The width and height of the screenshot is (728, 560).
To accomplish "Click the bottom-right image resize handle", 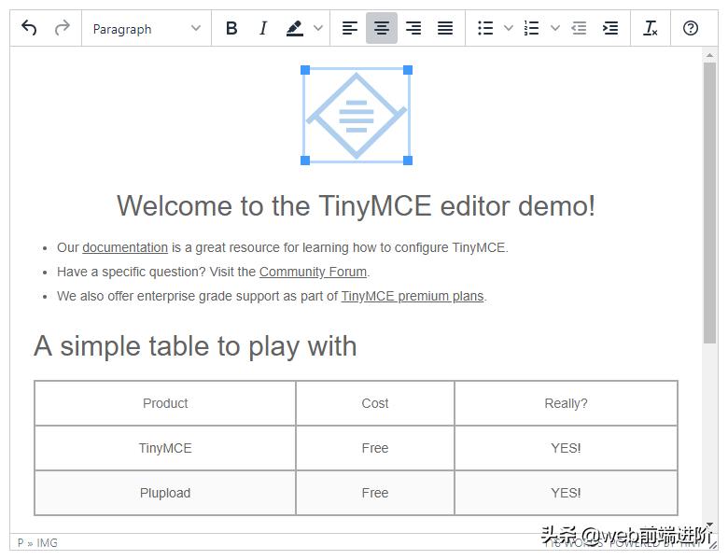I will (x=408, y=161).
